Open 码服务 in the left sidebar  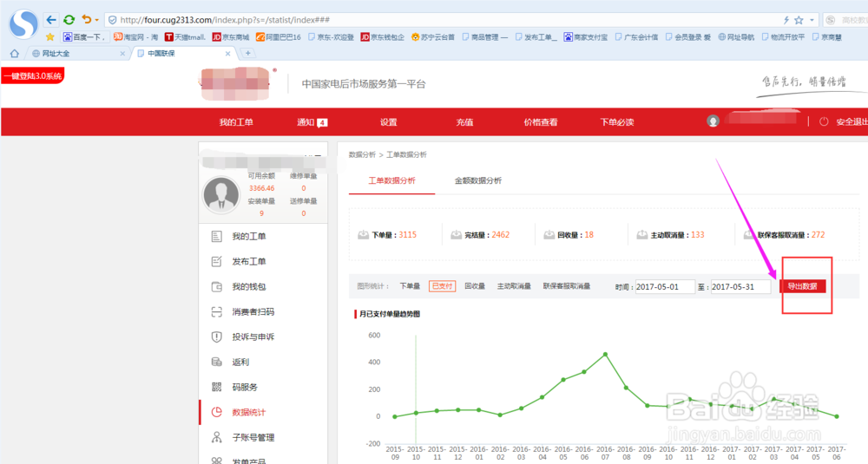(x=245, y=387)
